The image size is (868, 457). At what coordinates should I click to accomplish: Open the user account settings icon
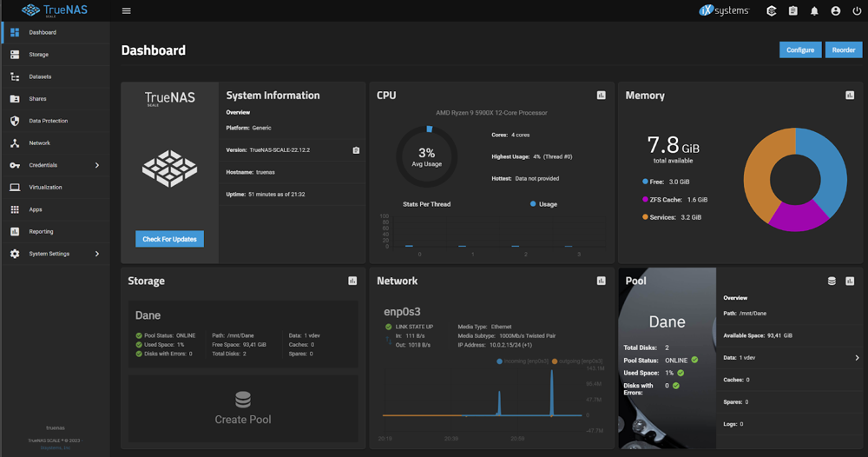[x=835, y=10]
